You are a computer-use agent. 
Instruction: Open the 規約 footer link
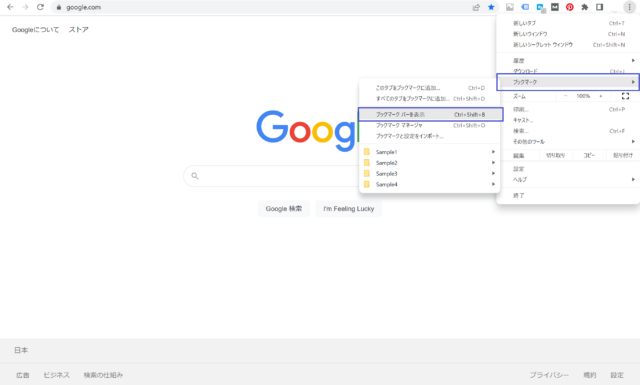pyautogui.click(x=589, y=375)
